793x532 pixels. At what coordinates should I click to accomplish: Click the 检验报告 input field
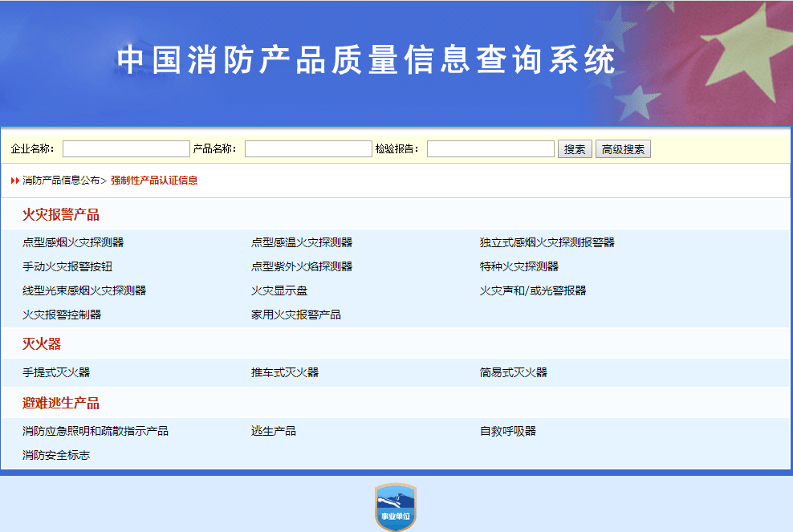click(x=490, y=148)
